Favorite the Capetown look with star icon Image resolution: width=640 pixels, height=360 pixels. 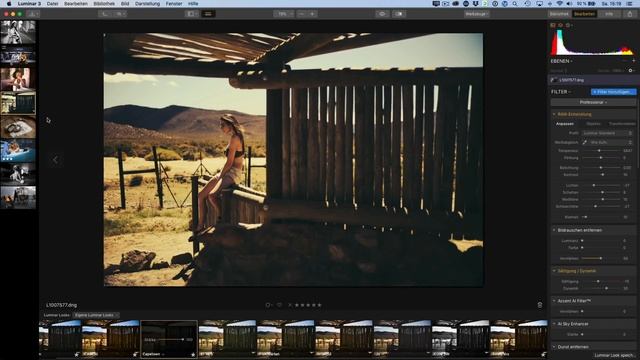[193, 354]
